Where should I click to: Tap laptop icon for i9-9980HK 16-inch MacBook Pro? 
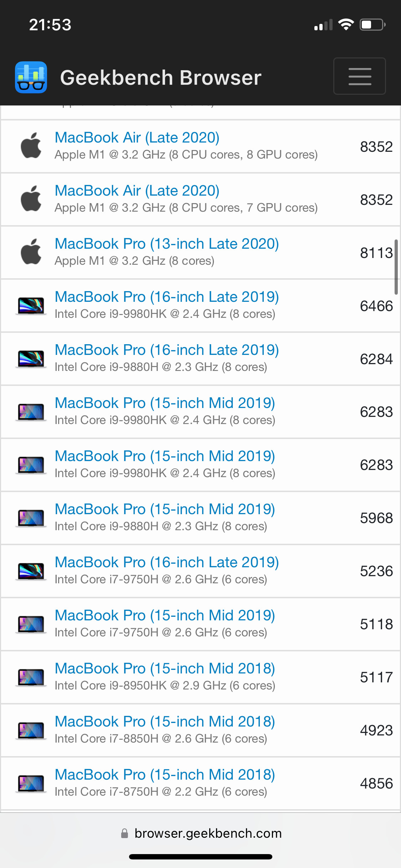coord(31,305)
